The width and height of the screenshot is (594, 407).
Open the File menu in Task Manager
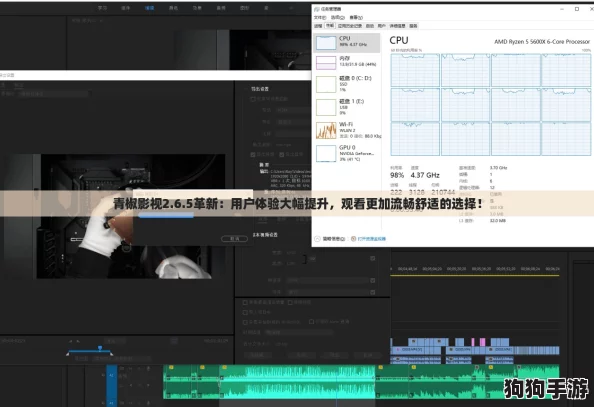click(x=320, y=17)
